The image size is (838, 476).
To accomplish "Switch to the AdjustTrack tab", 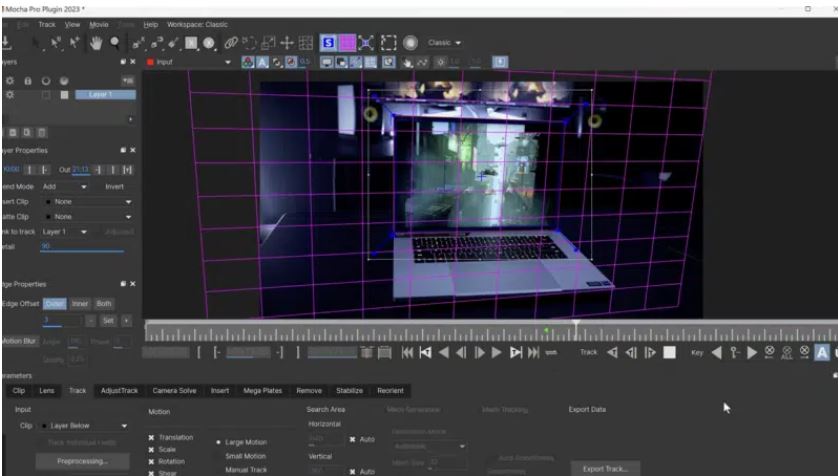I will 119,391.
